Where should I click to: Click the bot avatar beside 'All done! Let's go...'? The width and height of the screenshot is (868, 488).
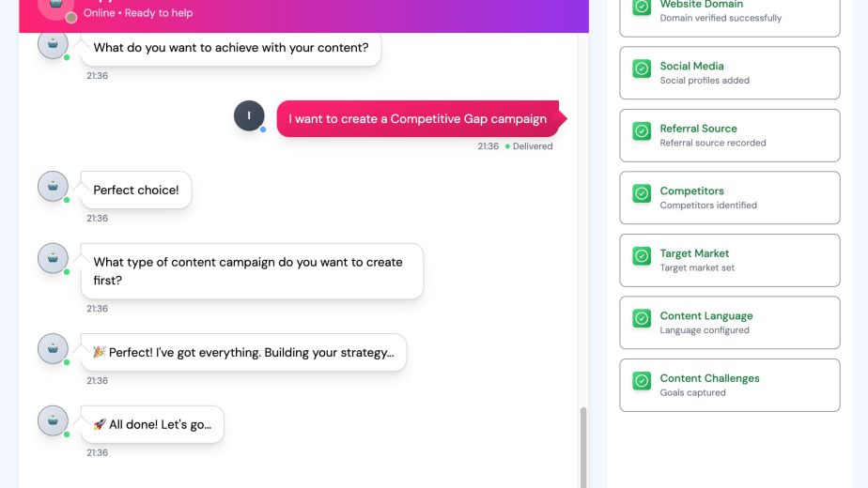[53, 420]
